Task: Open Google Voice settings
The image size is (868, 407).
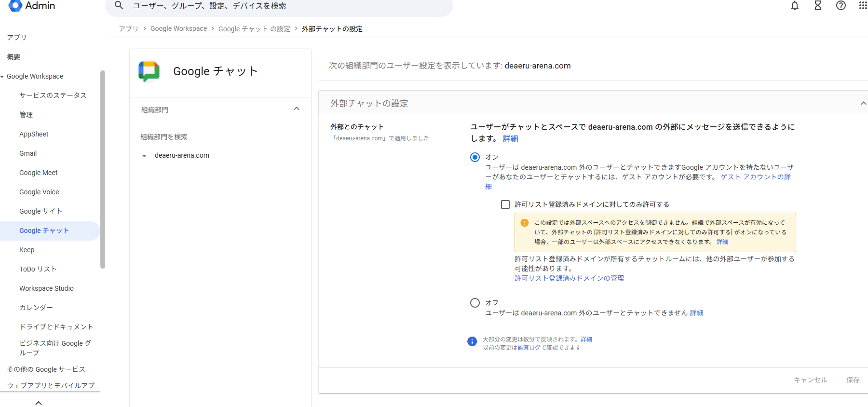Action: [x=39, y=192]
